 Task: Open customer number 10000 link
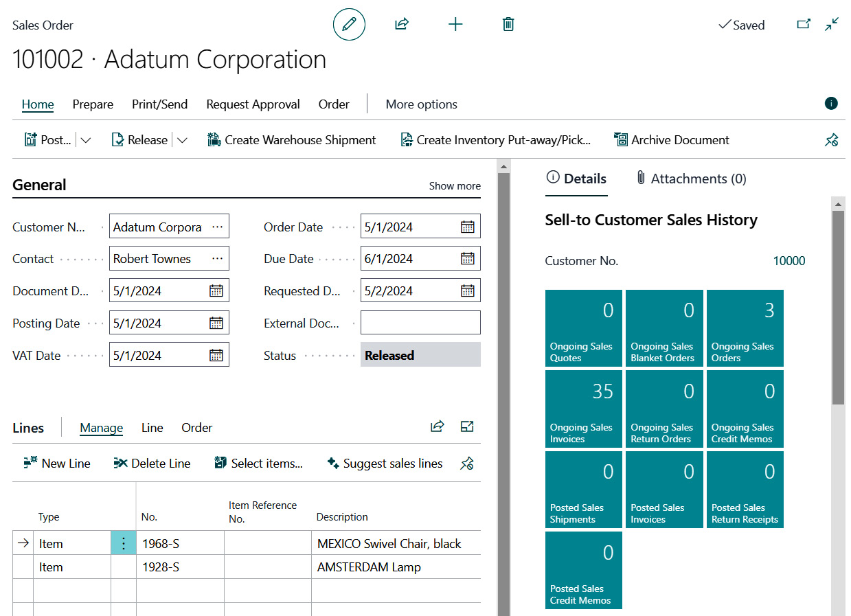(x=789, y=261)
